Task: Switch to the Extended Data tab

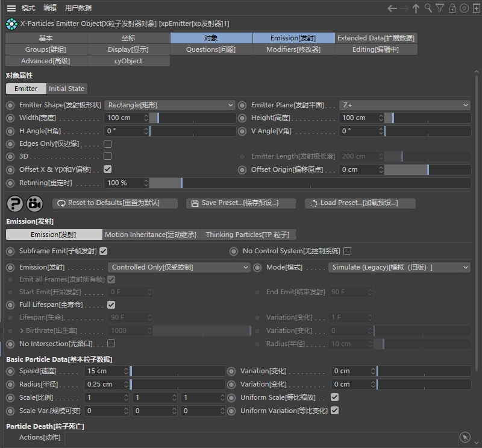Action: [376, 38]
